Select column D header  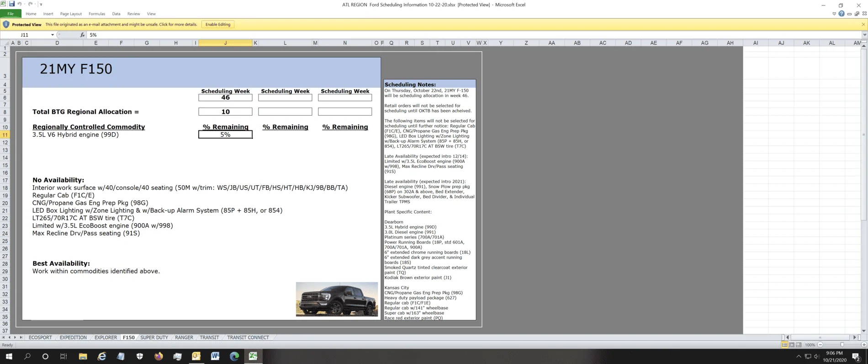57,43
